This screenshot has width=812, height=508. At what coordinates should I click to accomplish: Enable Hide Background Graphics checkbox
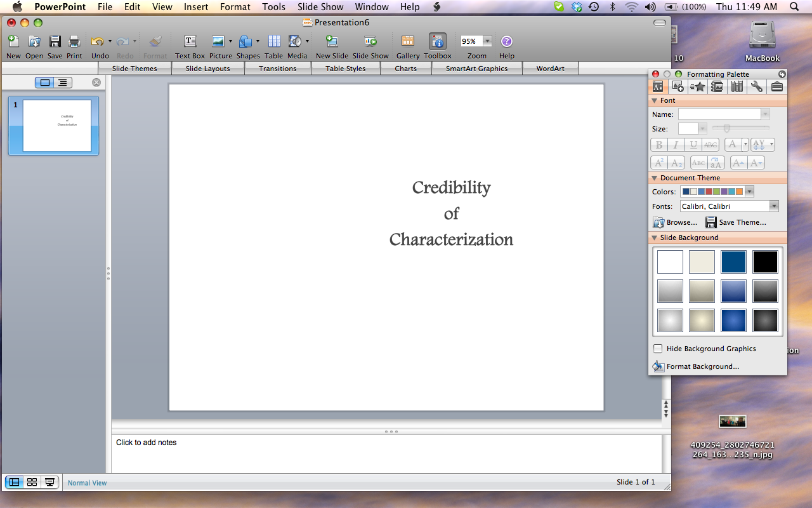[658, 349]
